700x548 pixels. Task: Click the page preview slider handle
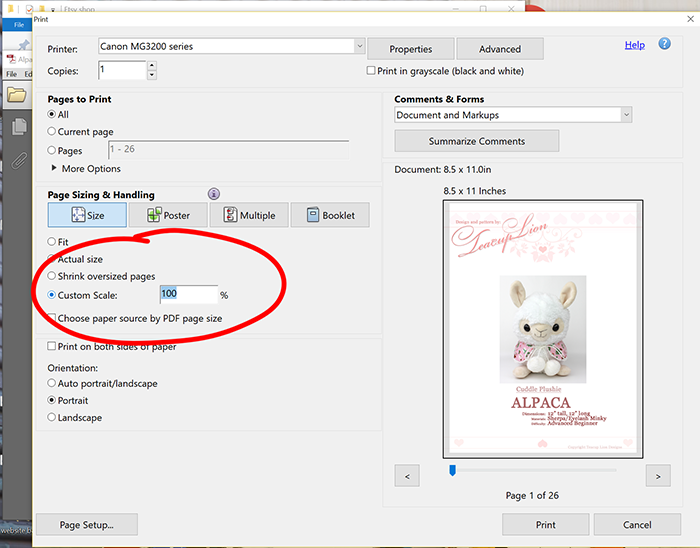pos(452,470)
